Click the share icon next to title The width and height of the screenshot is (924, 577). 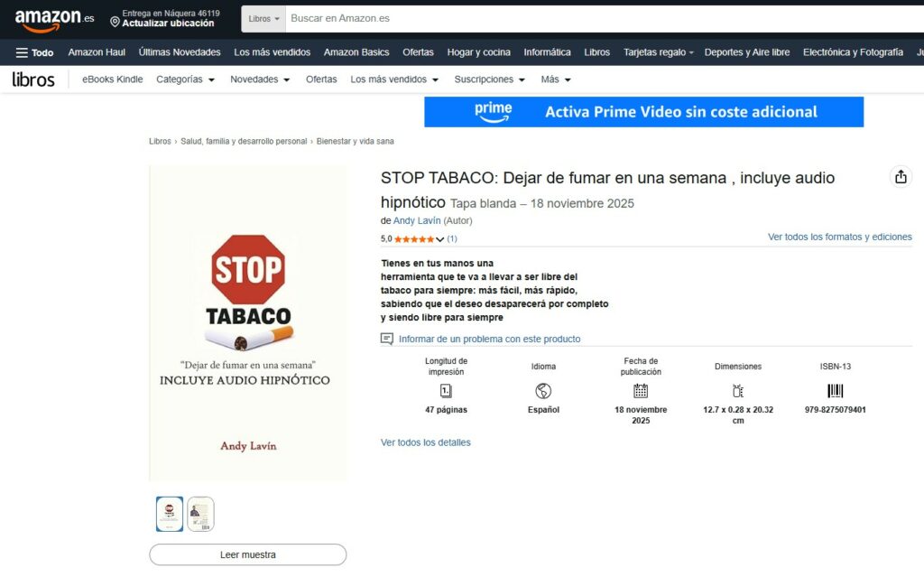[x=900, y=177]
